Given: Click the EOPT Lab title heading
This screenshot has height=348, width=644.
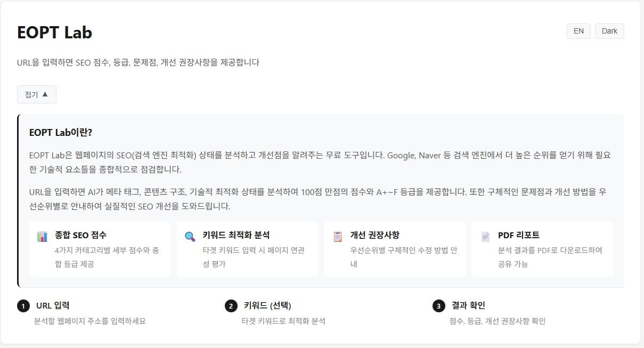Looking at the screenshot, I should coord(55,32).
